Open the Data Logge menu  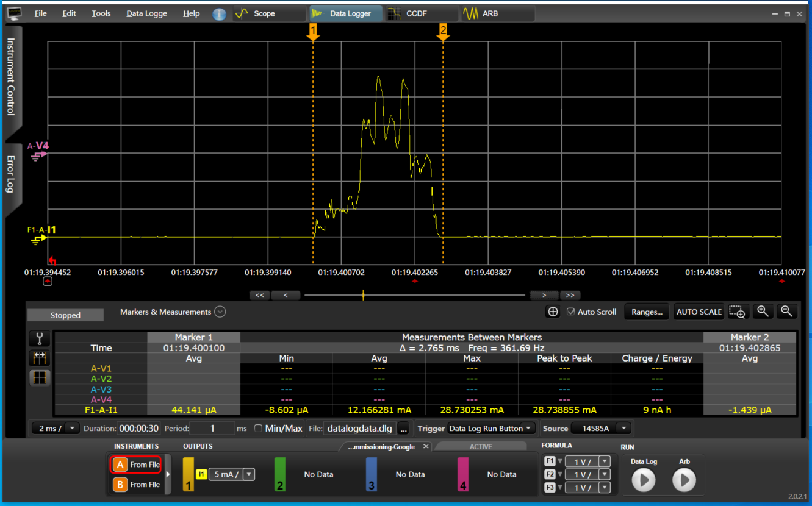(146, 13)
